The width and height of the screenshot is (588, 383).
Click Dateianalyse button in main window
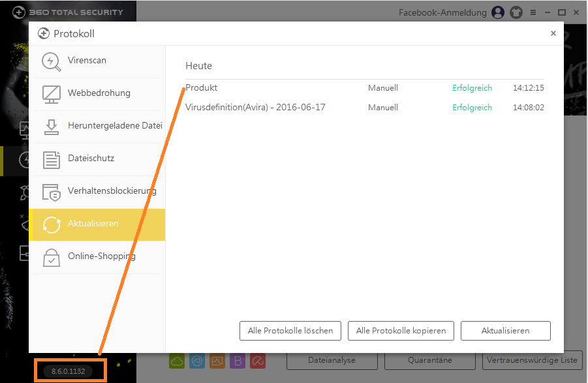click(x=332, y=361)
